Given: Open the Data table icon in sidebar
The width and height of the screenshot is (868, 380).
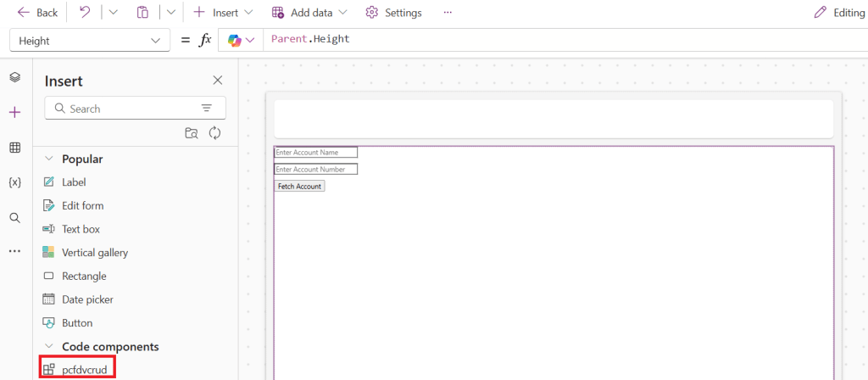Looking at the screenshot, I should pyautogui.click(x=14, y=148).
